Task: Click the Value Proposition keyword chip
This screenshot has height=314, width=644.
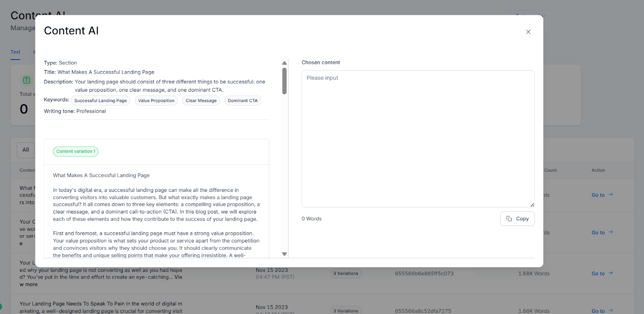Action: point(156,101)
